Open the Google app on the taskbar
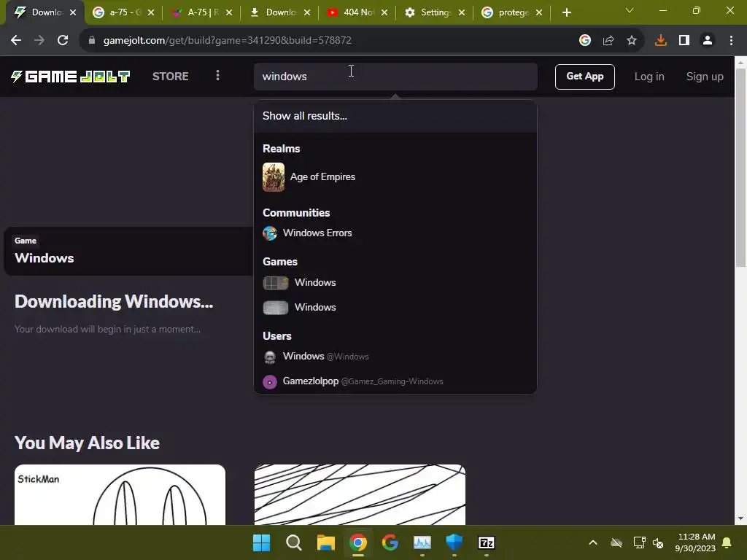747x560 pixels. tap(390, 542)
